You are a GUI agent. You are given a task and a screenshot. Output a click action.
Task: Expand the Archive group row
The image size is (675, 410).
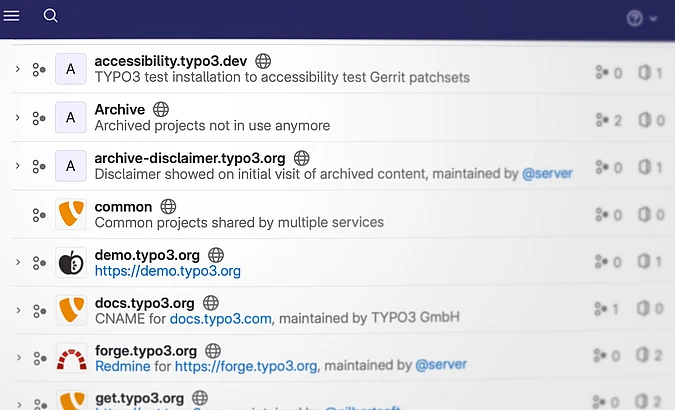click(x=18, y=117)
